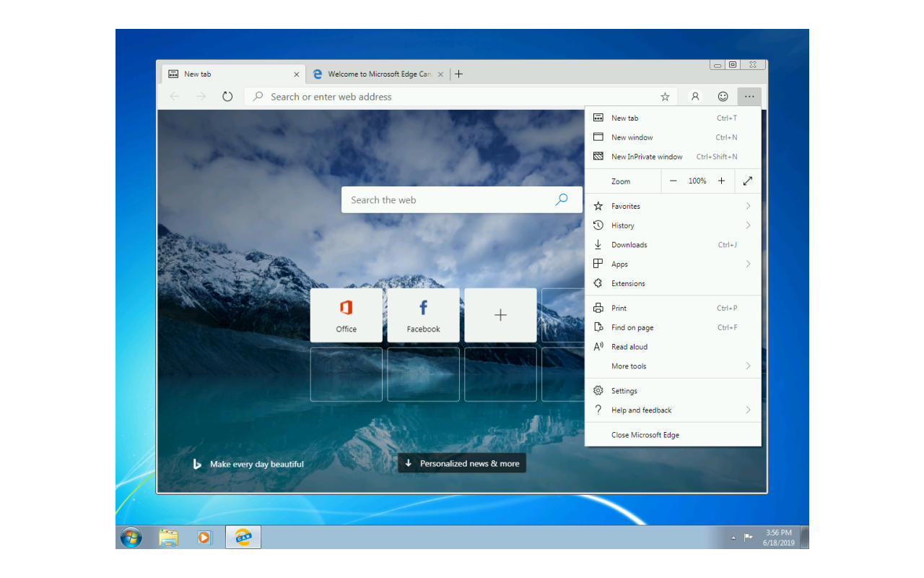Click the address bar field
This screenshot has width=924, height=578.
(x=462, y=97)
